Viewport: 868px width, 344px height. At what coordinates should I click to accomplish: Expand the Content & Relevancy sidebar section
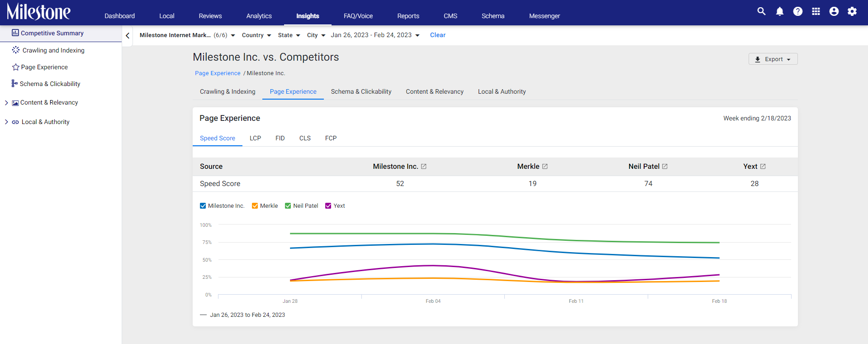click(6, 103)
